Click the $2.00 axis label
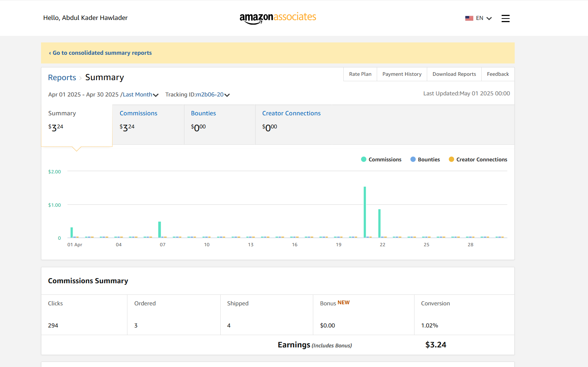588x367 pixels. point(54,172)
